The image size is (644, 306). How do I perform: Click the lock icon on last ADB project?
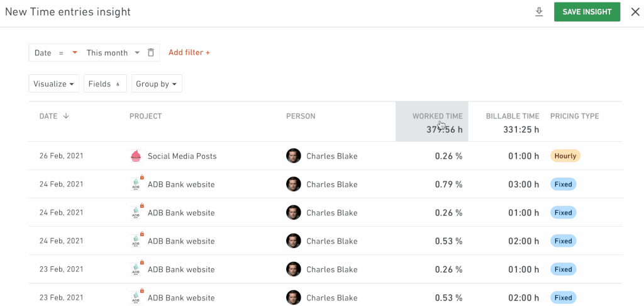(x=142, y=291)
